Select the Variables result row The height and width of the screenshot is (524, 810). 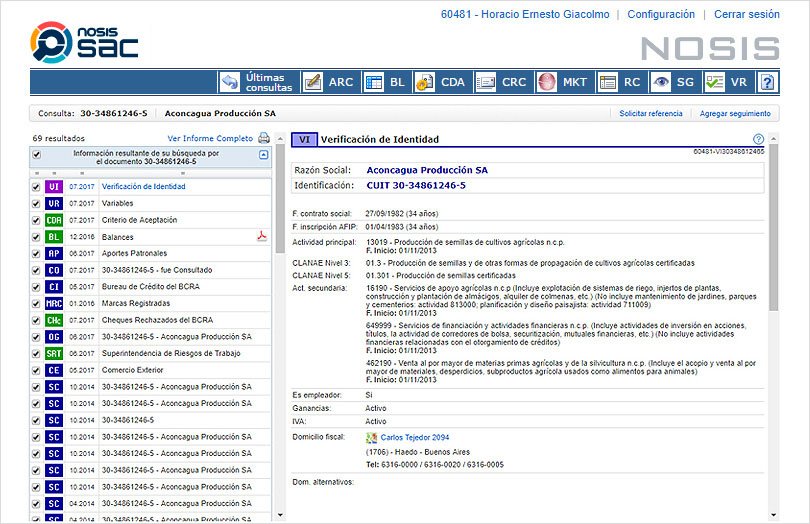tap(150, 204)
